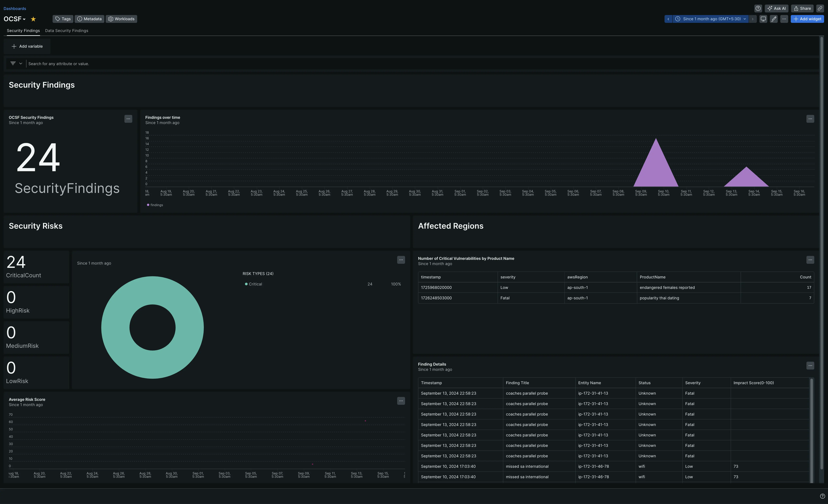This screenshot has height=504, width=828.
Task: Copy dashboard permalink via the link icon
Action: [820, 8]
